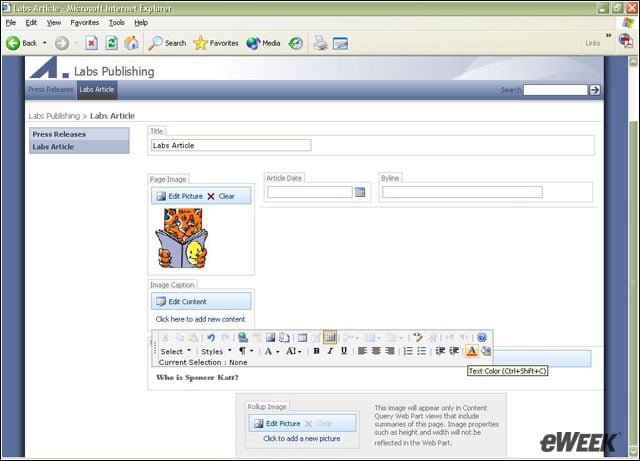Open Favorites star in browser toolbar

[x=200, y=43]
